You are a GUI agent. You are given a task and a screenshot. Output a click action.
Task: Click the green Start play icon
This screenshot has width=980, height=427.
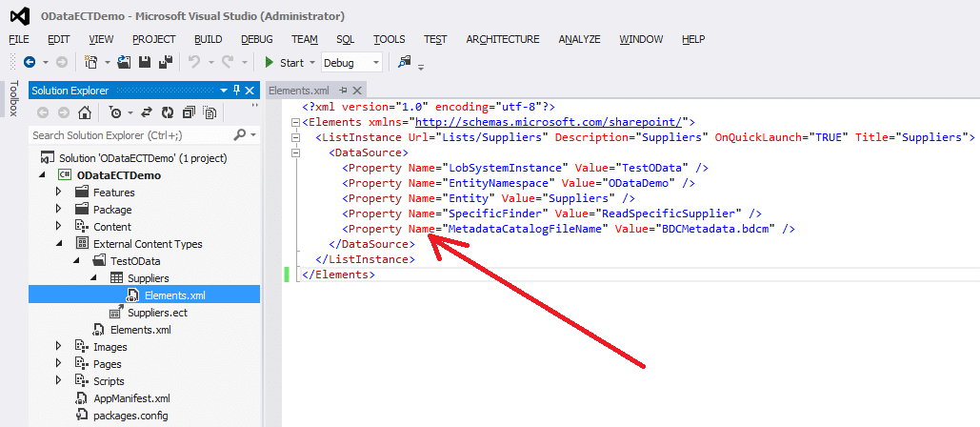[x=270, y=63]
